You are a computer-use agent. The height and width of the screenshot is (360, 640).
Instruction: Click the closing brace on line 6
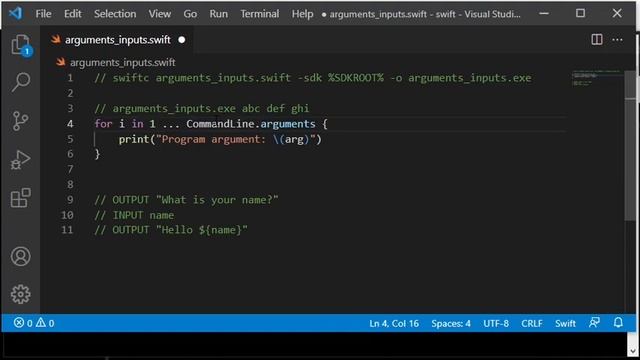coord(97,154)
